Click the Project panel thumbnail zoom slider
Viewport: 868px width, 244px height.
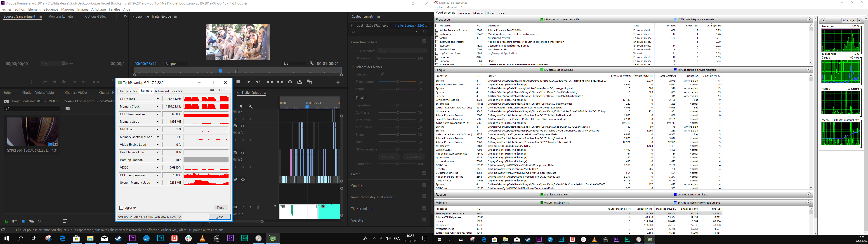47,221
